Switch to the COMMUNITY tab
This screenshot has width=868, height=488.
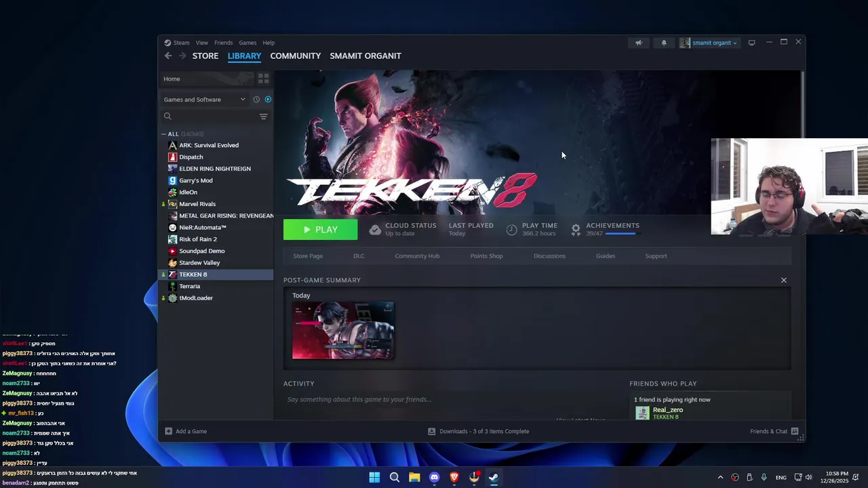[295, 56]
